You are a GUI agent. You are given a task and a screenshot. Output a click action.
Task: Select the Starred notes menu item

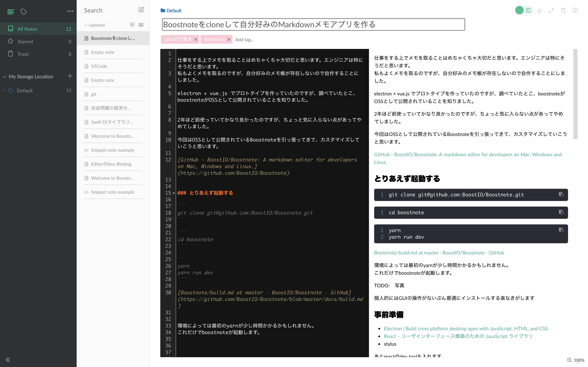tap(38, 41)
